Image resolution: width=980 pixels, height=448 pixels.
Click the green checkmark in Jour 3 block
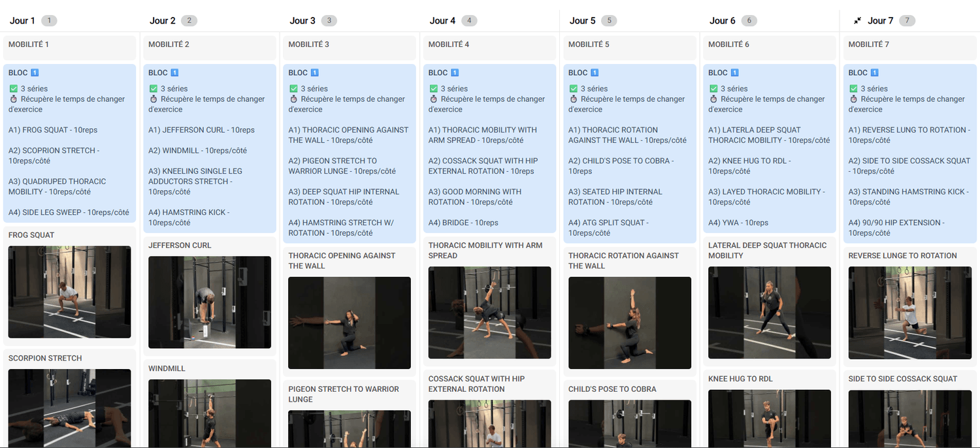(293, 89)
